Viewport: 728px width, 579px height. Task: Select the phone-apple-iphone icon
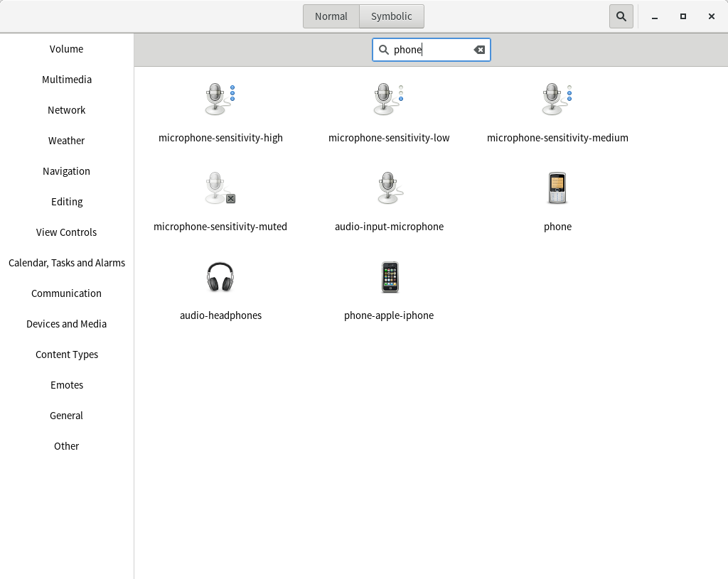coord(390,277)
